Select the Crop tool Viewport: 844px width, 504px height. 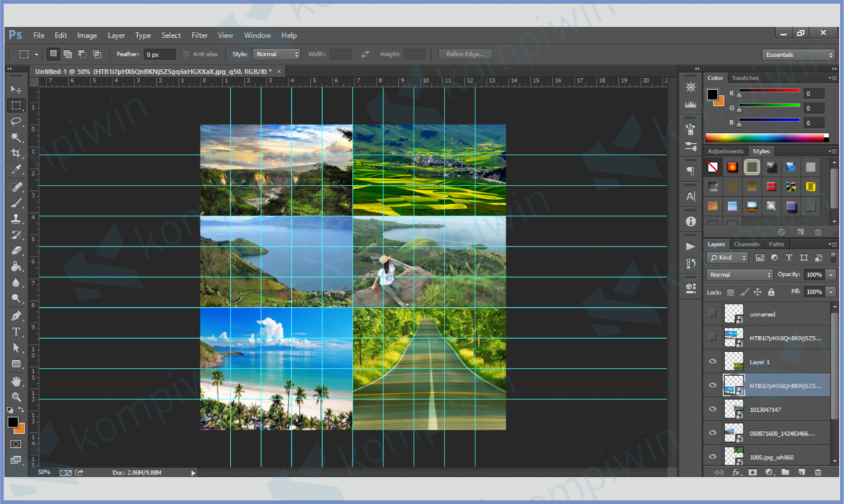(16, 153)
